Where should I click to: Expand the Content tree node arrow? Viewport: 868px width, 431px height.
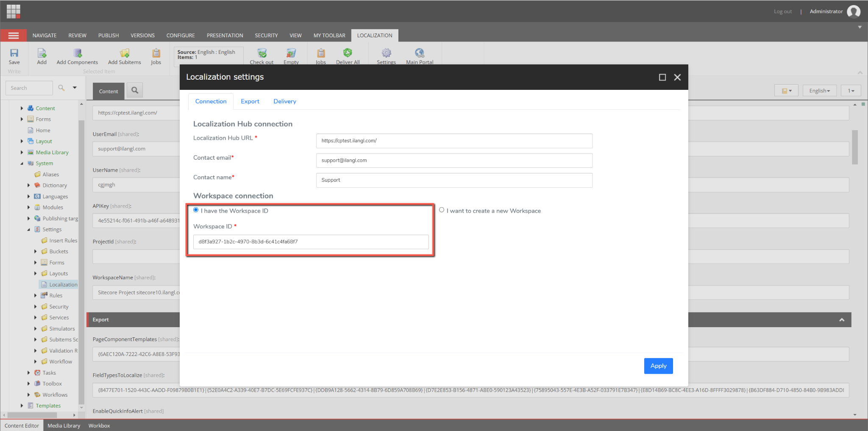[22, 108]
